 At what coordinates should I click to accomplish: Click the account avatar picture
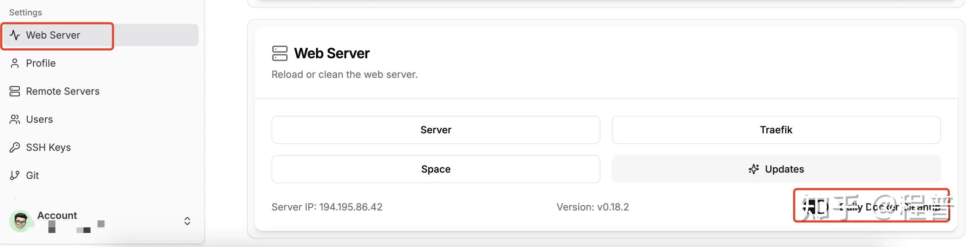[21, 221]
